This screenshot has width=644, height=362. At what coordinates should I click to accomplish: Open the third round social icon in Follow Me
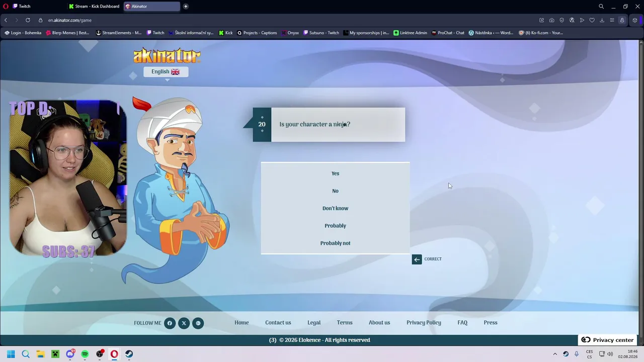(198, 323)
